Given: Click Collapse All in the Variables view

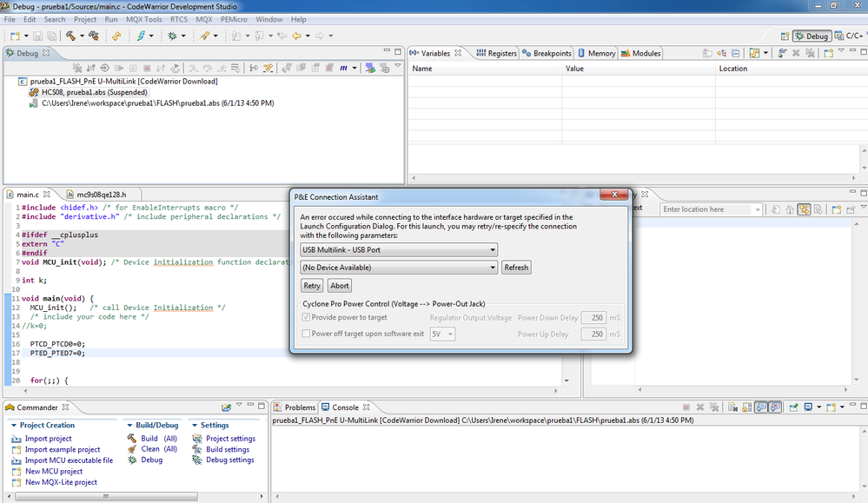Looking at the screenshot, I should coord(735,53).
